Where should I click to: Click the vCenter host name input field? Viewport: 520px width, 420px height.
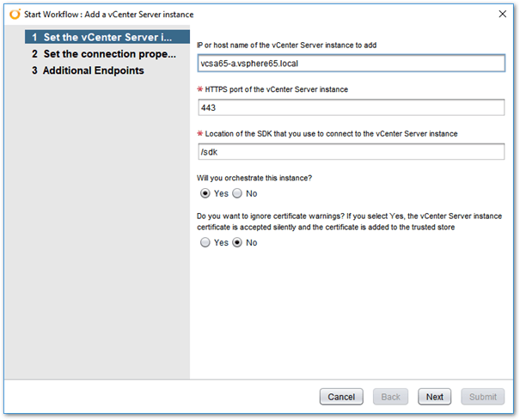click(x=352, y=64)
